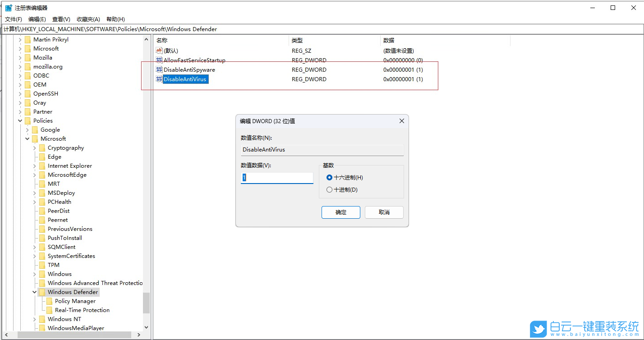Select the 十进制 (decimal) radio button
Viewport: 644px width, 340px height.
click(329, 190)
